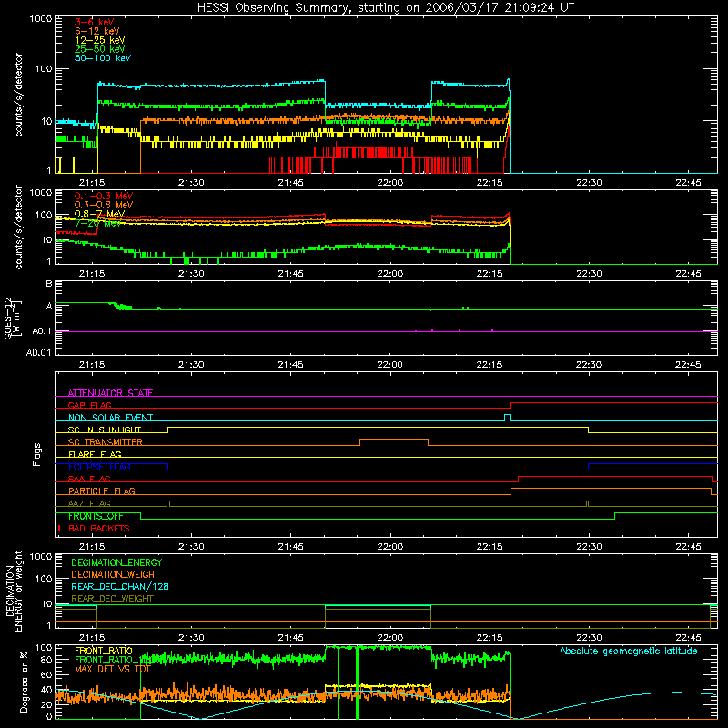Click the FLARE_FLAG label
The image size is (728, 728).
(95, 454)
